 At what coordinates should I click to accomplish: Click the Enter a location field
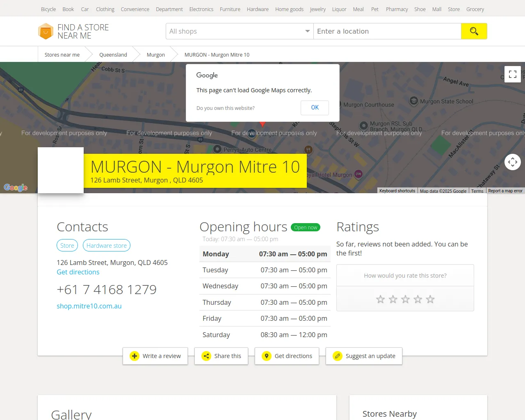387,31
